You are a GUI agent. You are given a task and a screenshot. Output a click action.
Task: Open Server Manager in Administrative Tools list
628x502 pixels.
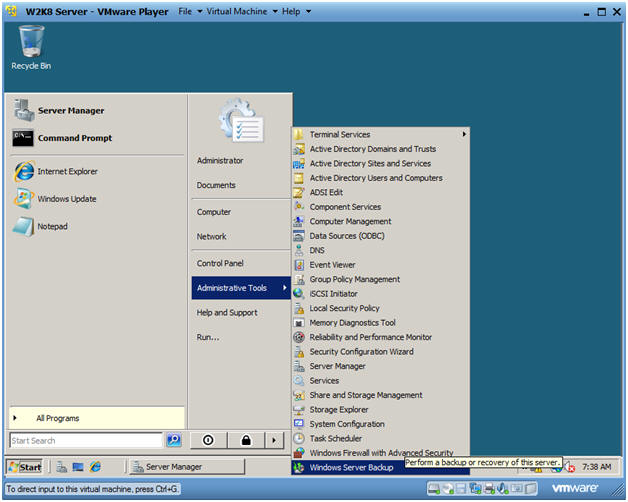(x=380, y=366)
